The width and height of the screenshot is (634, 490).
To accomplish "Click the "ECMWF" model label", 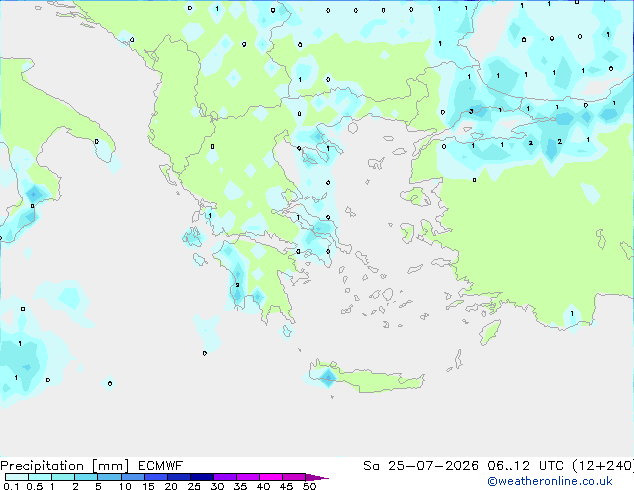I will pyautogui.click(x=161, y=466).
